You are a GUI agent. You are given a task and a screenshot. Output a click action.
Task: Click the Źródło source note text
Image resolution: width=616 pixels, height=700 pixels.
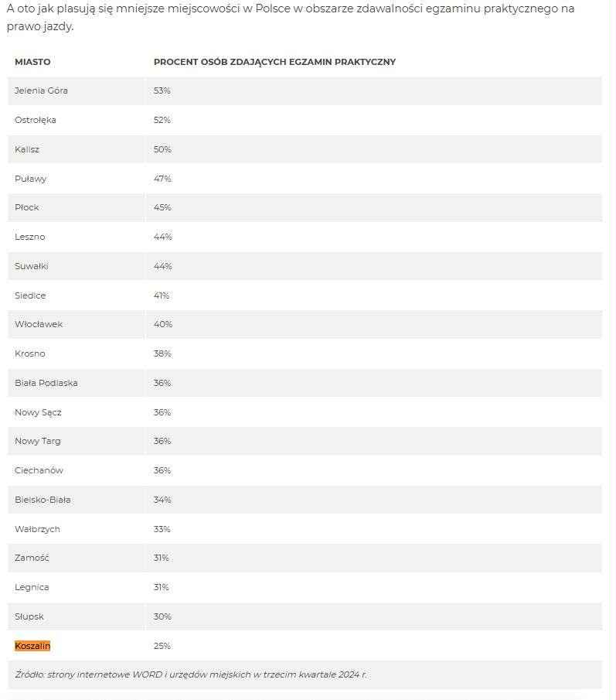[x=191, y=674]
